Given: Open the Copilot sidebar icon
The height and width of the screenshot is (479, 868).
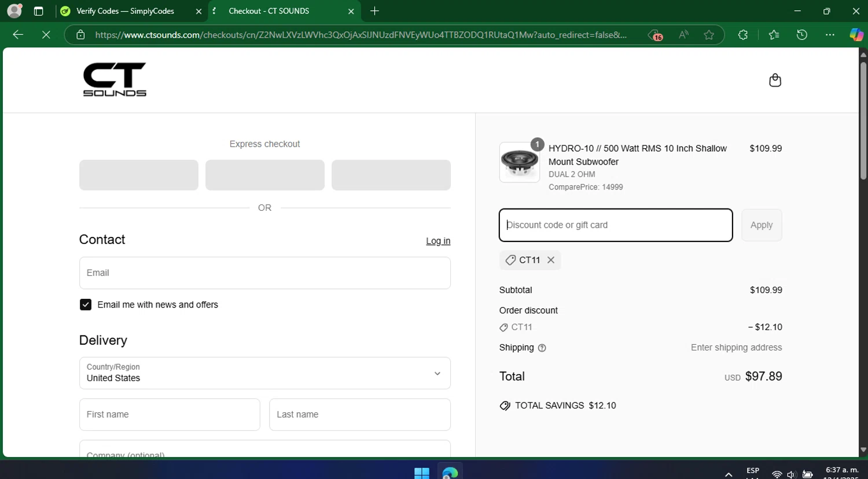Looking at the screenshot, I should point(856,35).
